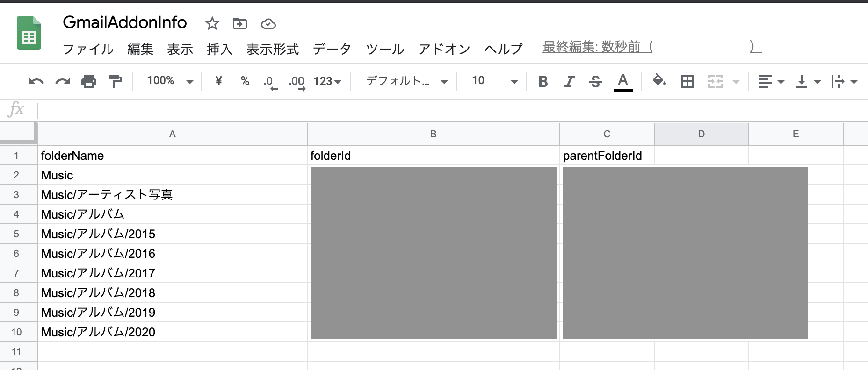Open the 100% zoom dropdown

point(170,81)
